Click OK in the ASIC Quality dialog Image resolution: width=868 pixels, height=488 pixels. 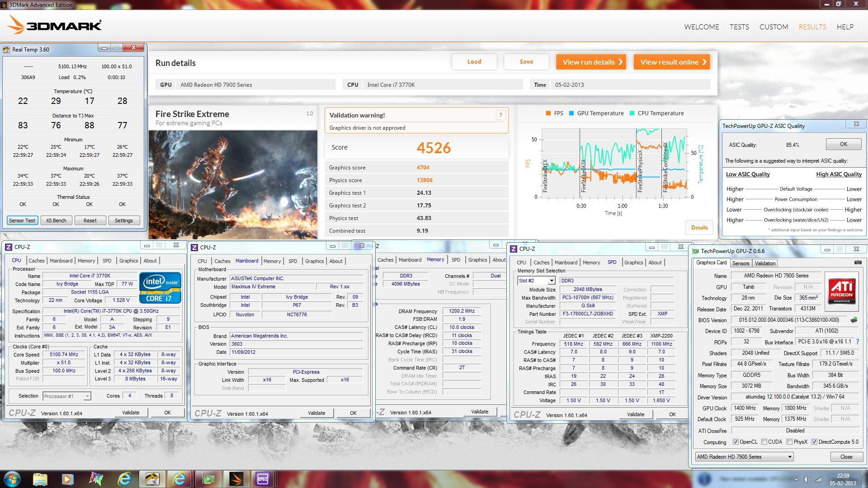point(844,144)
